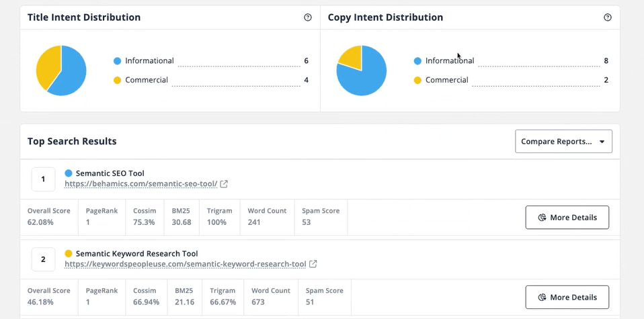This screenshot has height=319, width=644.
Task: Click More Details for Semantic Keyword Research Tool
Action: tap(567, 298)
